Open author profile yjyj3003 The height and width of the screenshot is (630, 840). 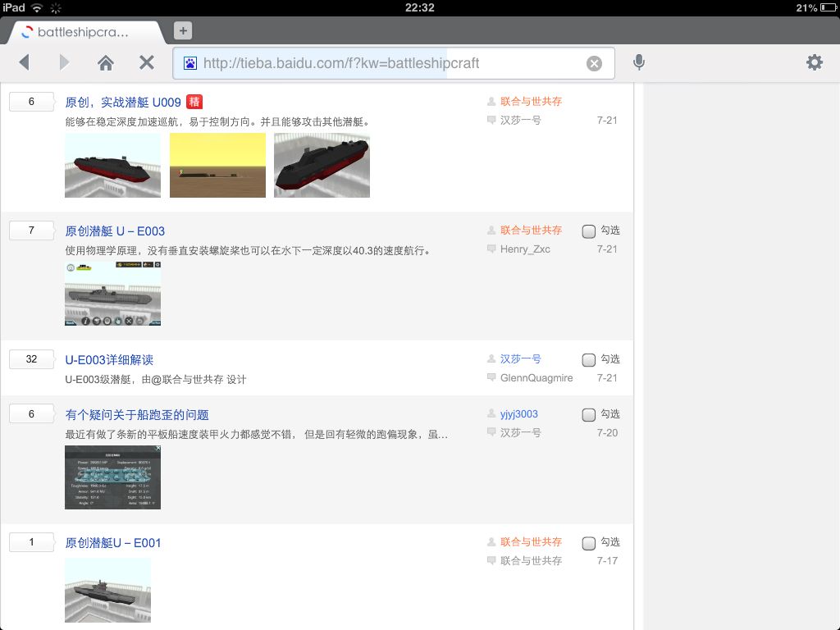(x=519, y=414)
